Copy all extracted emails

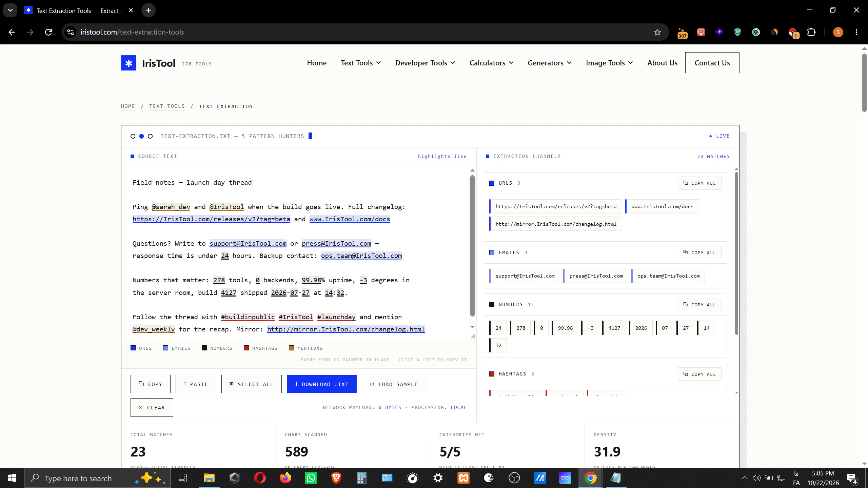point(699,253)
